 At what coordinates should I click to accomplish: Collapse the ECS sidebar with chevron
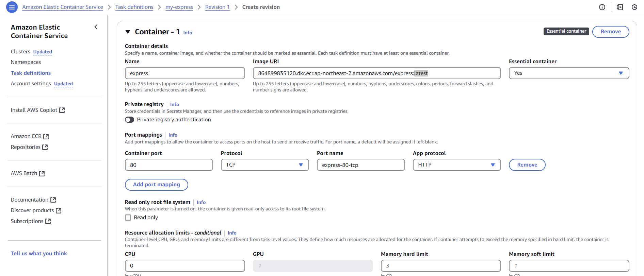(x=96, y=27)
